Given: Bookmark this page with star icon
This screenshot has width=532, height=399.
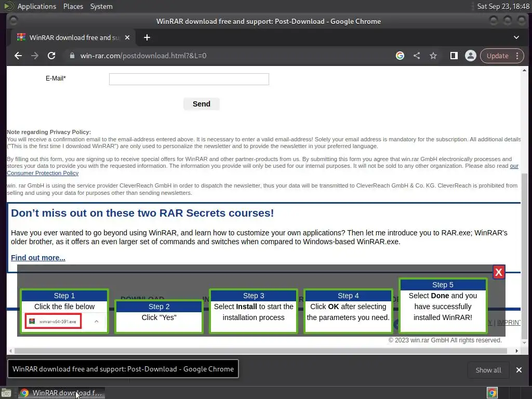Looking at the screenshot, I should pos(433,56).
